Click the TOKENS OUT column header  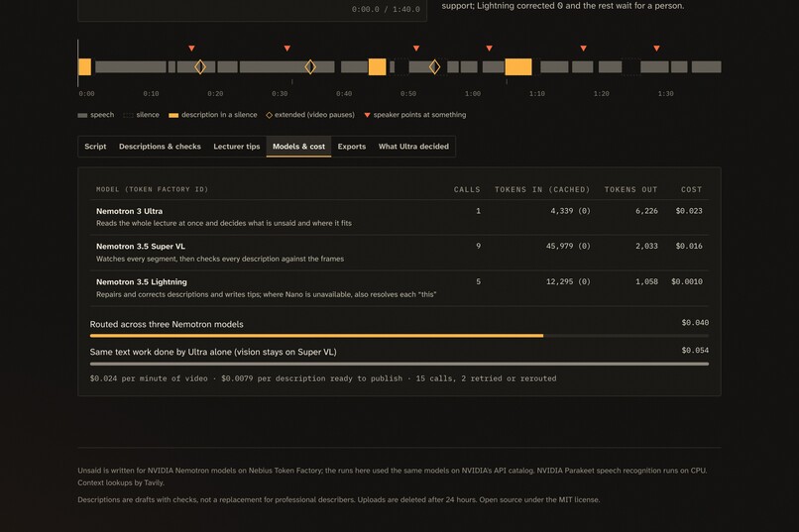(630, 189)
